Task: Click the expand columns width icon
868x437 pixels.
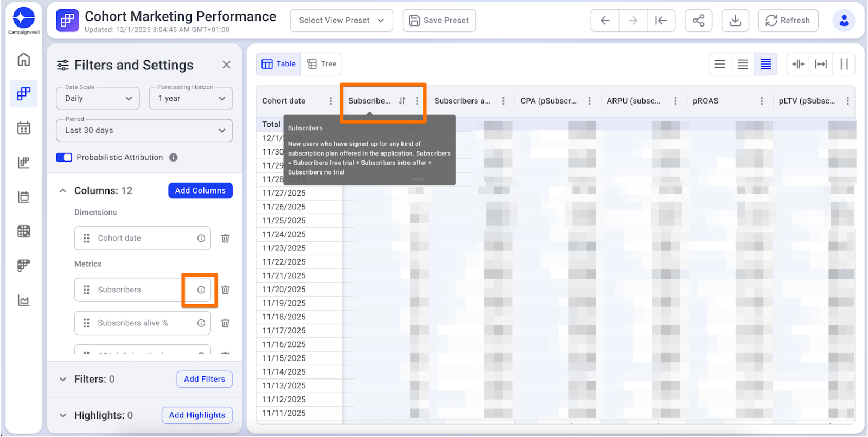Action: coord(821,64)
